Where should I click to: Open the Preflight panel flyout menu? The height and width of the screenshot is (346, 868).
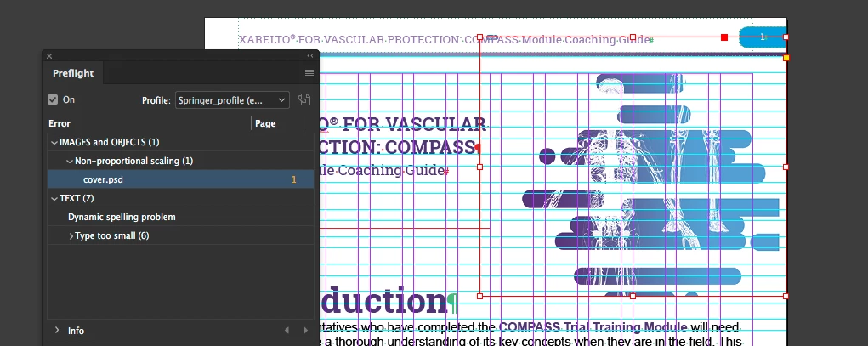pyautogui.click(x=309, y=73)
